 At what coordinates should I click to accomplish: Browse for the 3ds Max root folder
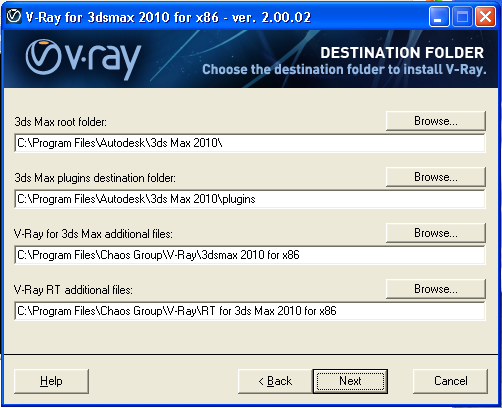pos(436,121)
